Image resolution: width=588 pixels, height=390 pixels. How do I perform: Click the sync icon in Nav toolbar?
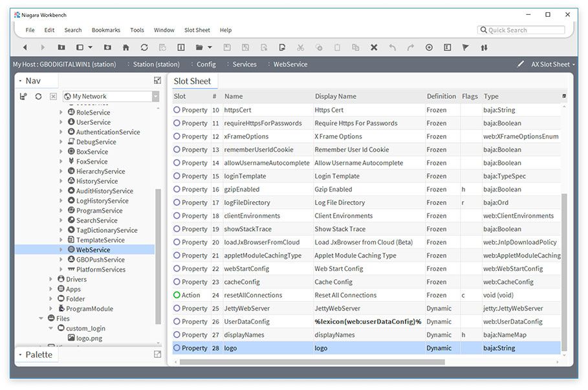tap(38, 96)
